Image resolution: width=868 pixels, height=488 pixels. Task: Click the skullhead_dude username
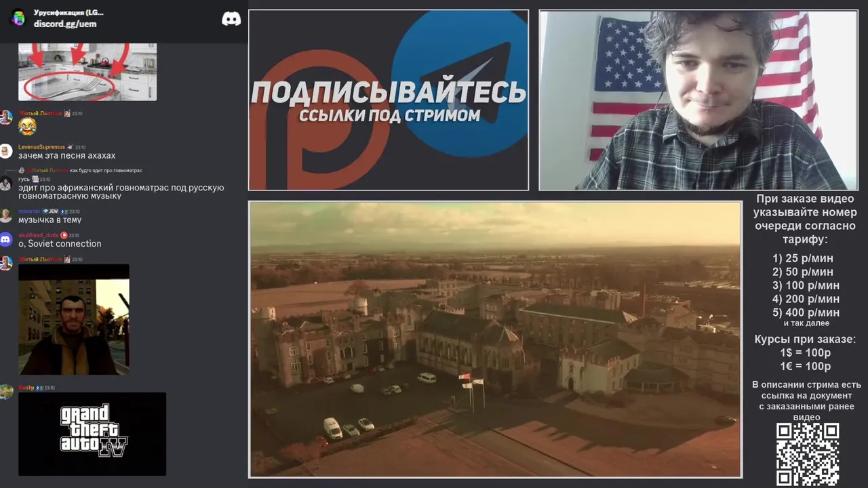39,235
